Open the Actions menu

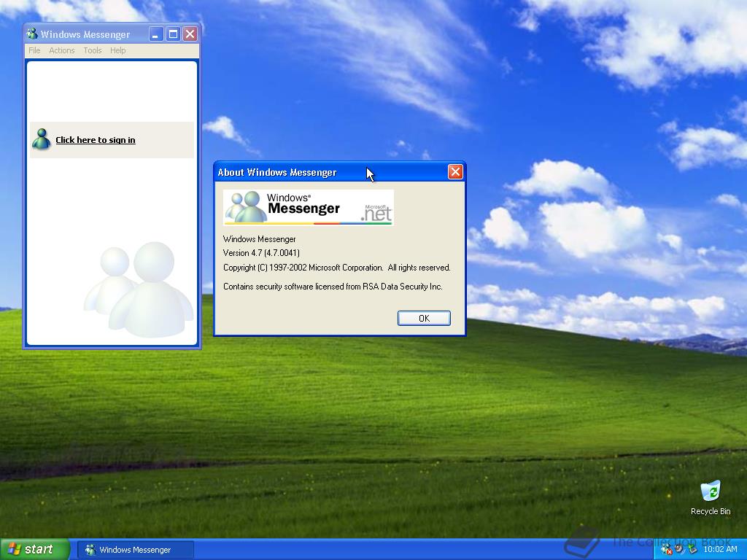click(x=62, y=50)
